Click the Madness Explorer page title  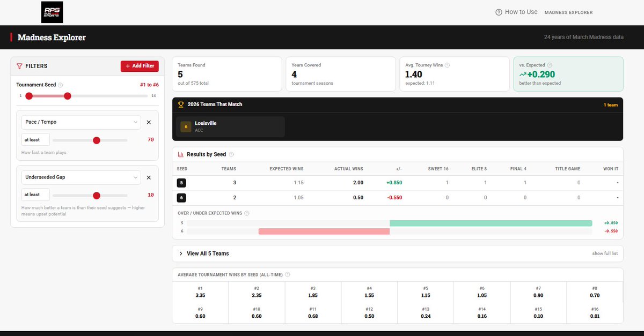tap(52, 38)
